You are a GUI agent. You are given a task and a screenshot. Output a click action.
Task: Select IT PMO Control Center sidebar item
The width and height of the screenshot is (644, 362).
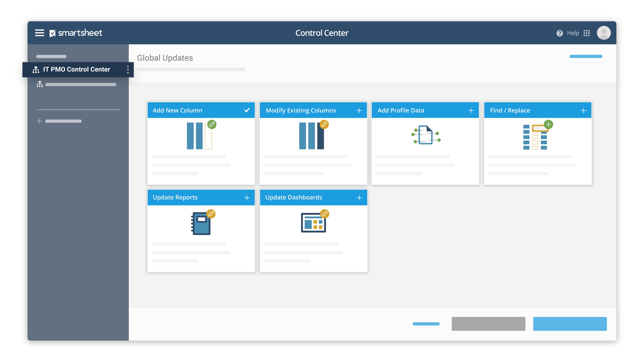click(x=76, y=69)
